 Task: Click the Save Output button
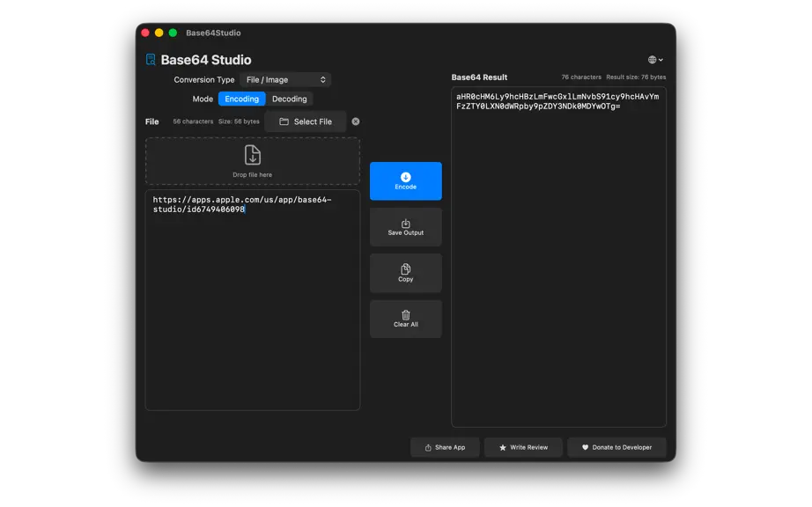click(405, 227)
